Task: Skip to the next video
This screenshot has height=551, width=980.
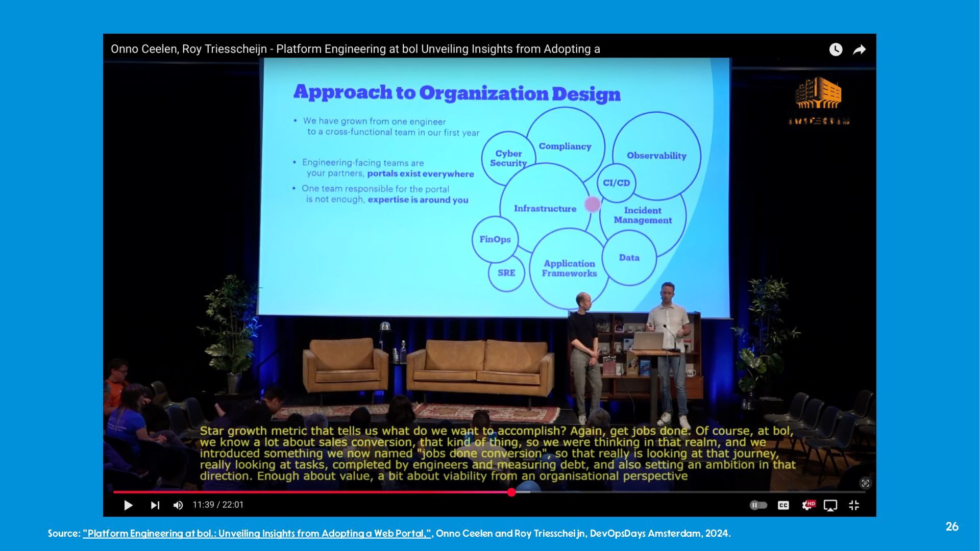Action: tap(155, 505)
